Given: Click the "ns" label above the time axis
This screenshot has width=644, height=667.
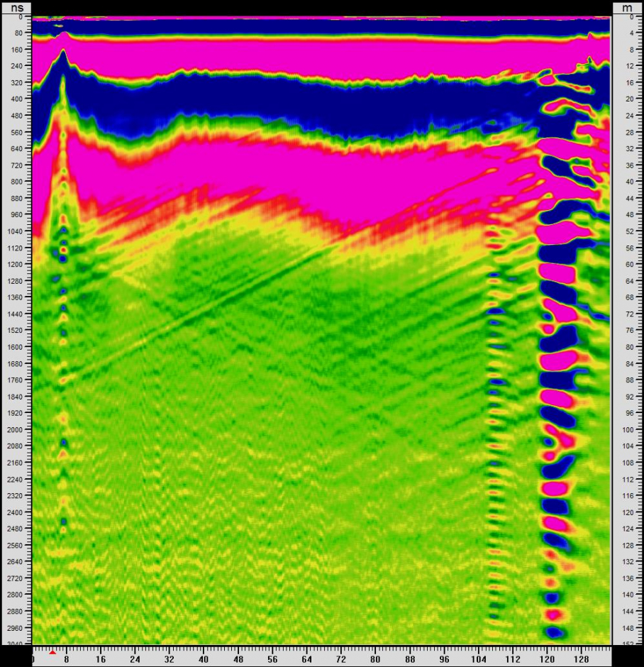Looking at the screenshot, I should tap(16, 6).
